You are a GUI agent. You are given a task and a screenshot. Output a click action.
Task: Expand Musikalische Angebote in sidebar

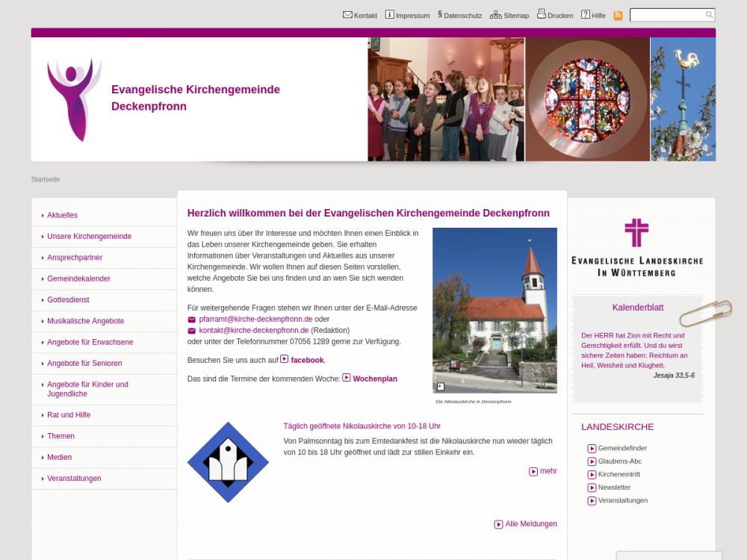85,321
